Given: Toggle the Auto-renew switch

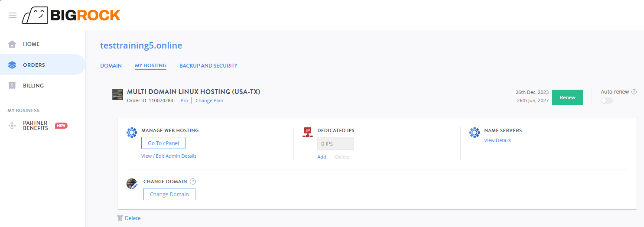Looking at the screenshot, I should (607, 101).
